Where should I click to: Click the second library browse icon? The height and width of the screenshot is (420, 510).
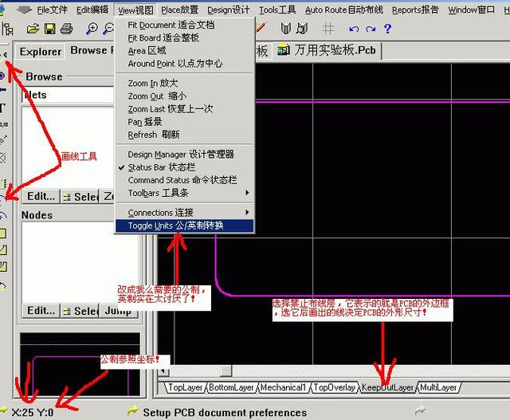pos(302,29)
